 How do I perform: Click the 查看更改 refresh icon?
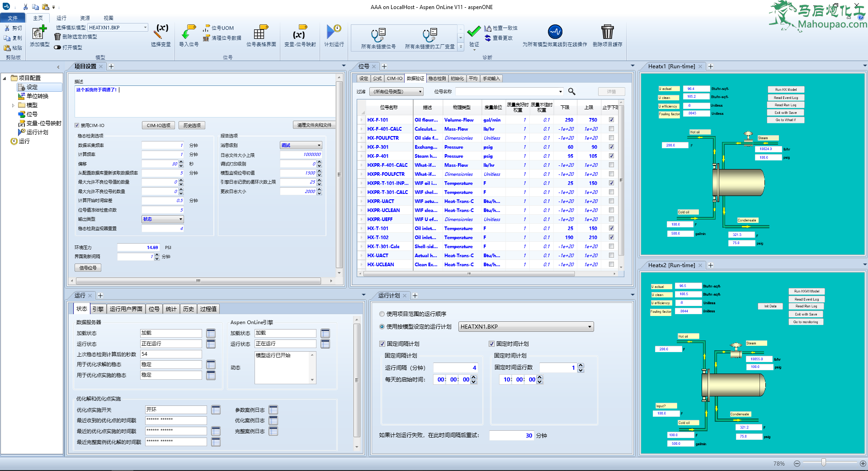coord(488,38)
